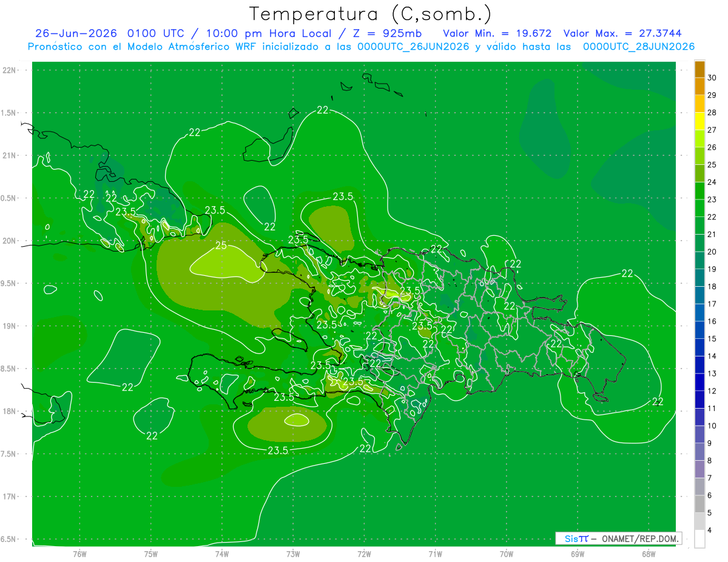Screen dimensions: 728x562
Task: Click legend value "26"
Action: (x=712, y=147)
